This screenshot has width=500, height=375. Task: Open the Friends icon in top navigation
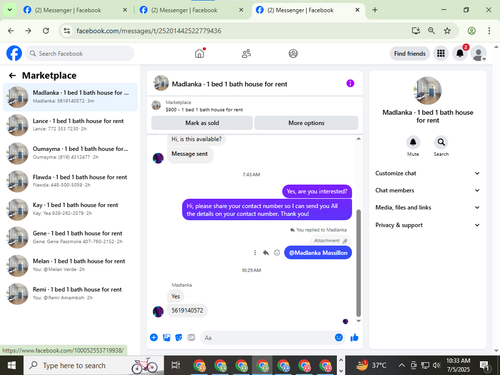246,53
